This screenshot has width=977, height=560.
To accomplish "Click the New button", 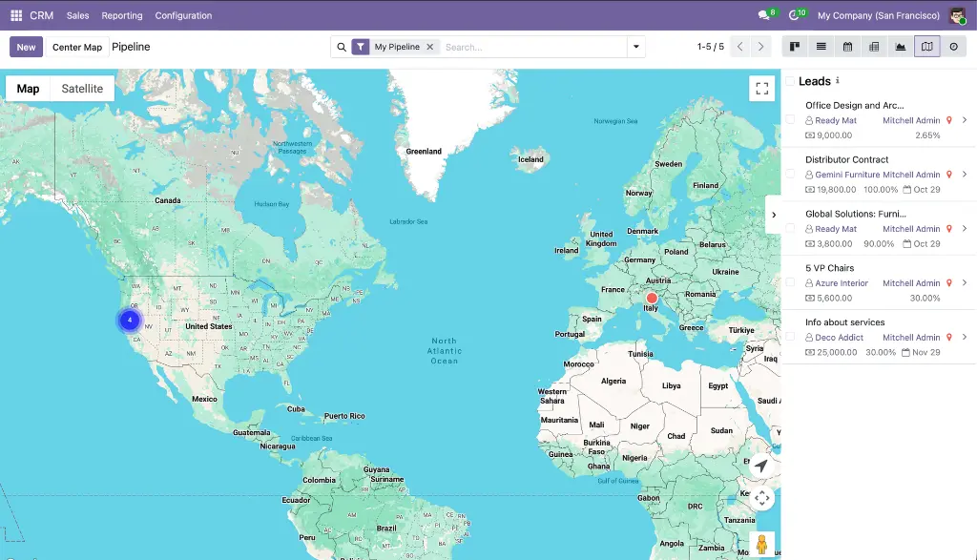I will [26, 47].
